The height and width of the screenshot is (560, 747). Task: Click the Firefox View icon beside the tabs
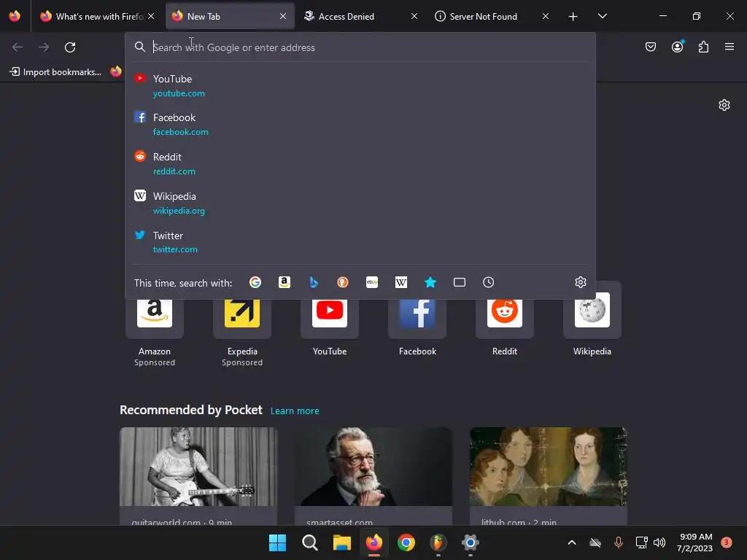(15, 16)
